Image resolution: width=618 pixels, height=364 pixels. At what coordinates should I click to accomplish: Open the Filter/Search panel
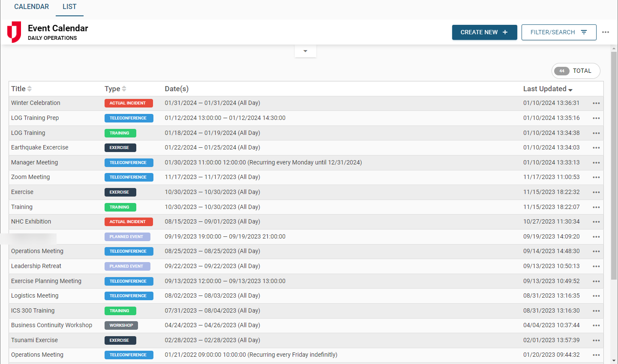pos(558,32)
